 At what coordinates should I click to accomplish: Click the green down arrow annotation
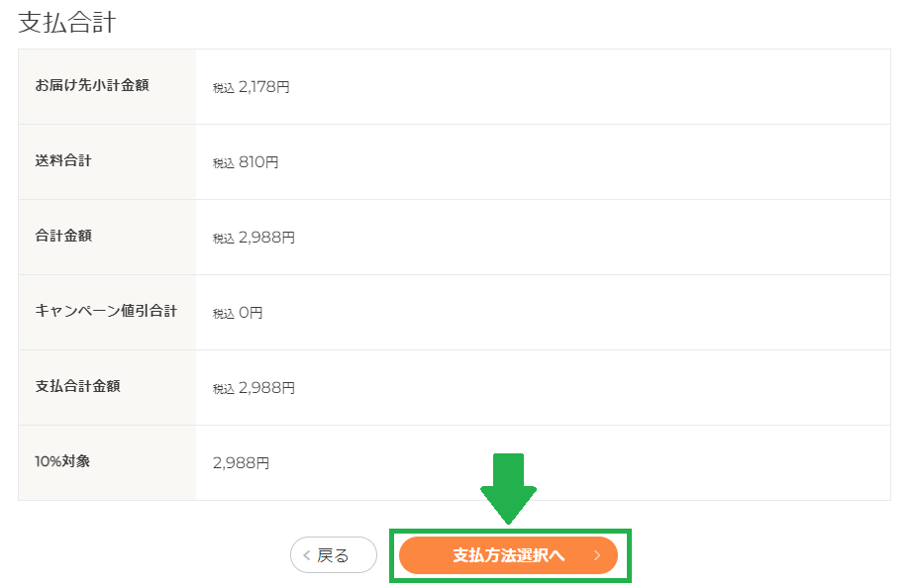(508, 489)
